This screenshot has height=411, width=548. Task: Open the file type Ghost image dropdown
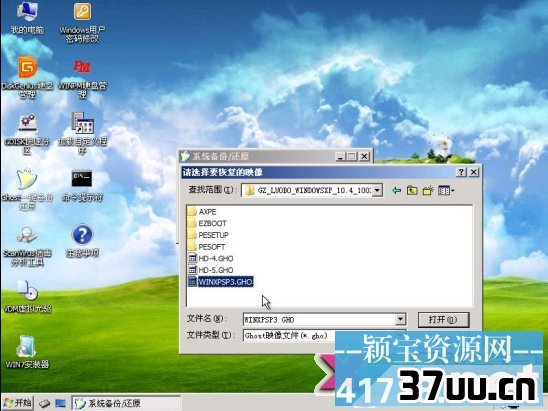(324, 336)
